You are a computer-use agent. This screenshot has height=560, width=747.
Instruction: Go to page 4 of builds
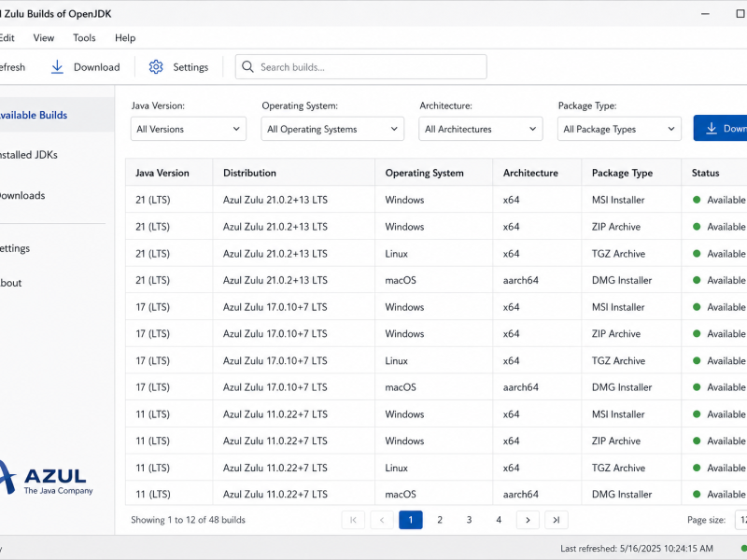(x=499, y=520)
